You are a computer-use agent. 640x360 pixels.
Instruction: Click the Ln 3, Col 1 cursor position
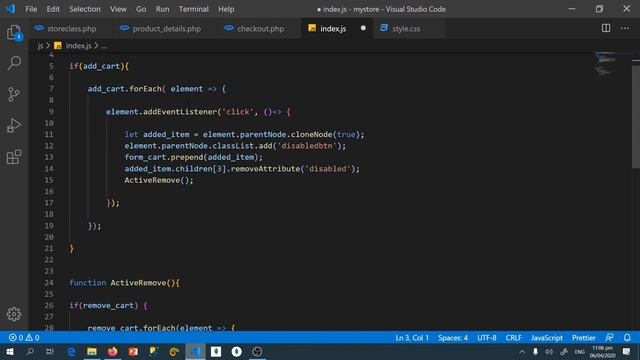412,338
